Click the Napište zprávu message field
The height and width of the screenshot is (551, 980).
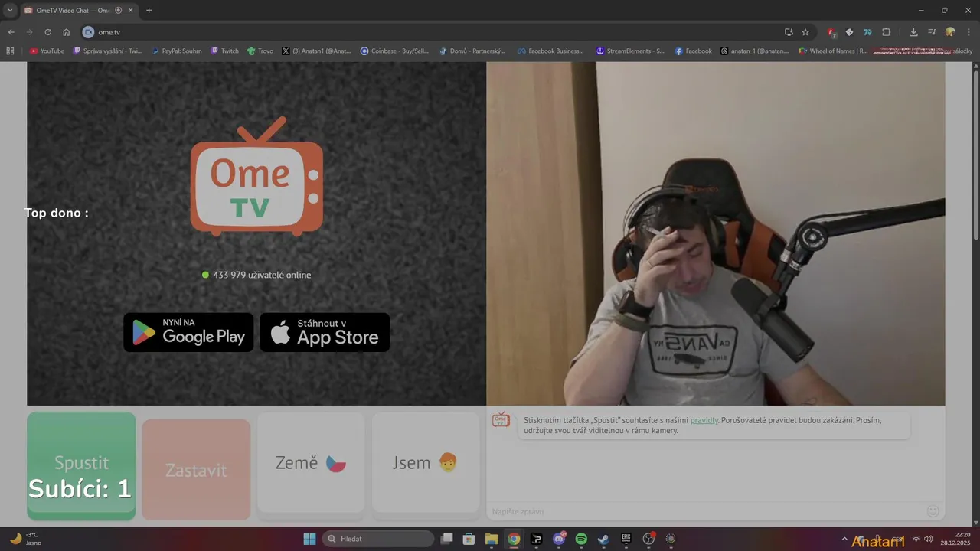pos(704,511)
